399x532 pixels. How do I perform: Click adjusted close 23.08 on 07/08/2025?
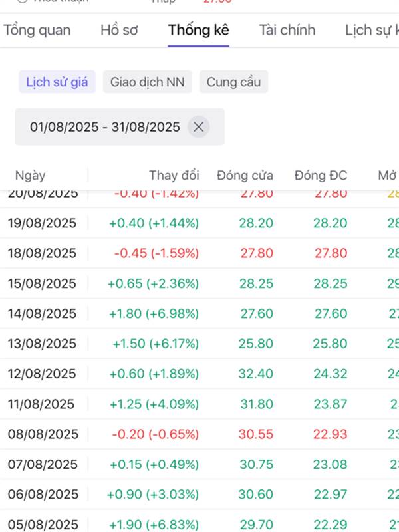pos(330,464)
